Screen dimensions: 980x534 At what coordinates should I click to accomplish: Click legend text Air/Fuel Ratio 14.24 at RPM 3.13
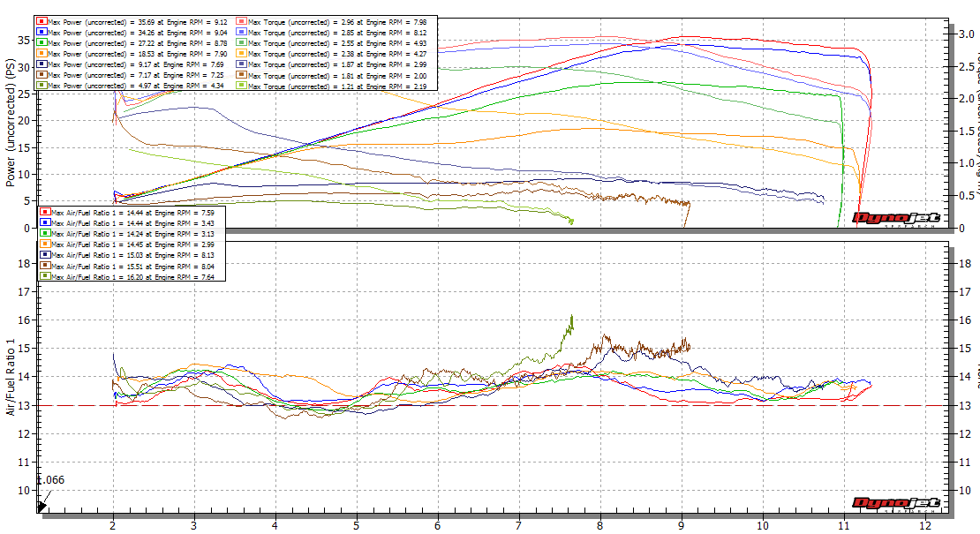pyautogui.click(x=133, y=234)
